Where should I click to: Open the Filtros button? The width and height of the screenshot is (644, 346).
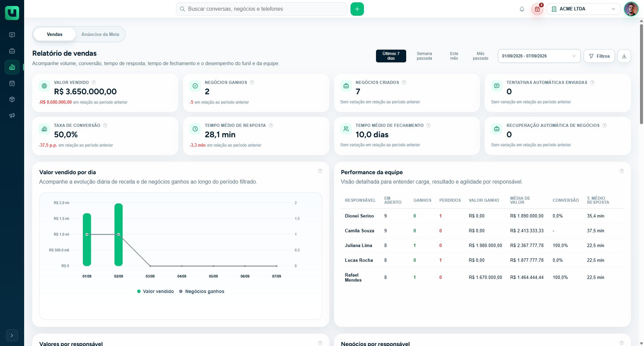click(599, 56)
